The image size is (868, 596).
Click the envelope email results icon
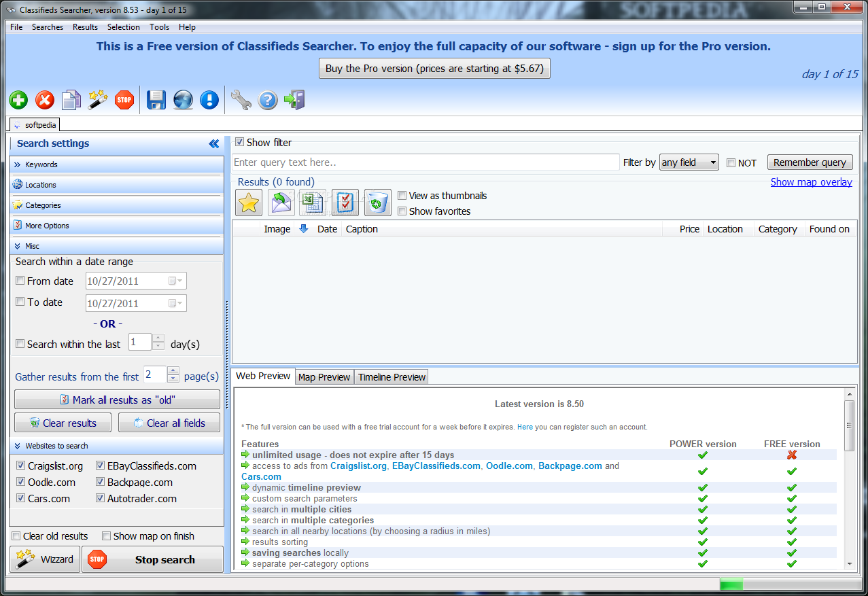281,203
